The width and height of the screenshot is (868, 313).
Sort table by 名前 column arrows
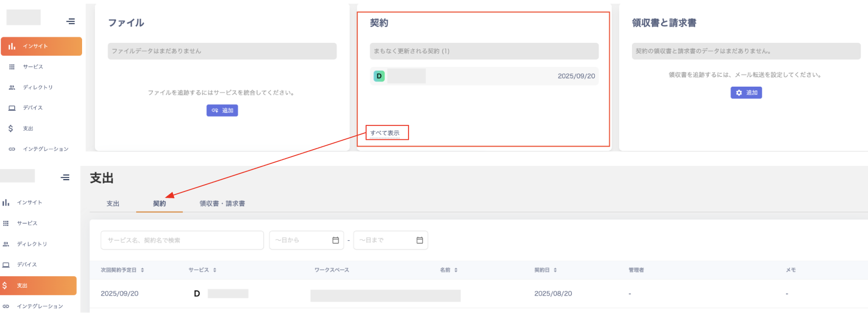coord(456,270)
